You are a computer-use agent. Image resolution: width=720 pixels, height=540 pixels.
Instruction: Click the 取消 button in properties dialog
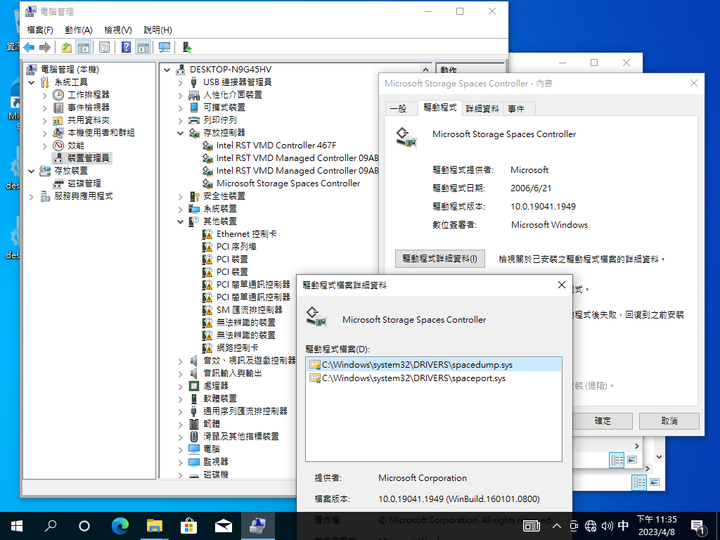click(x=669, y=421)
